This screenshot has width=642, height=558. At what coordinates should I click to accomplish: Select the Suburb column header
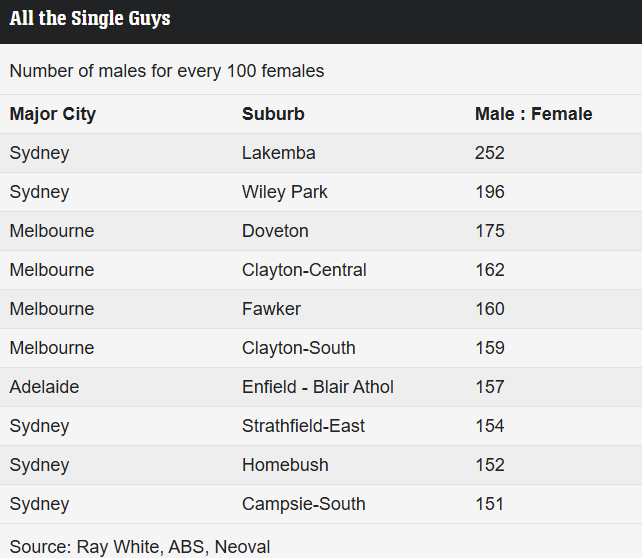[x=273, y=114]
